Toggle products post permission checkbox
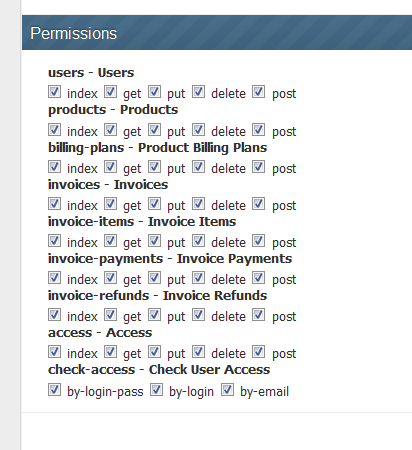412x450 pixels. point(258,130)
